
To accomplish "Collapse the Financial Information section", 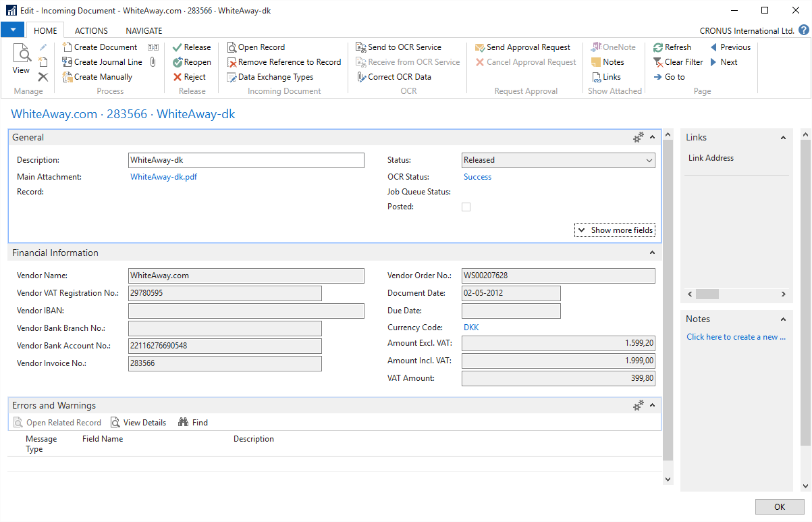I will point(652,253).
